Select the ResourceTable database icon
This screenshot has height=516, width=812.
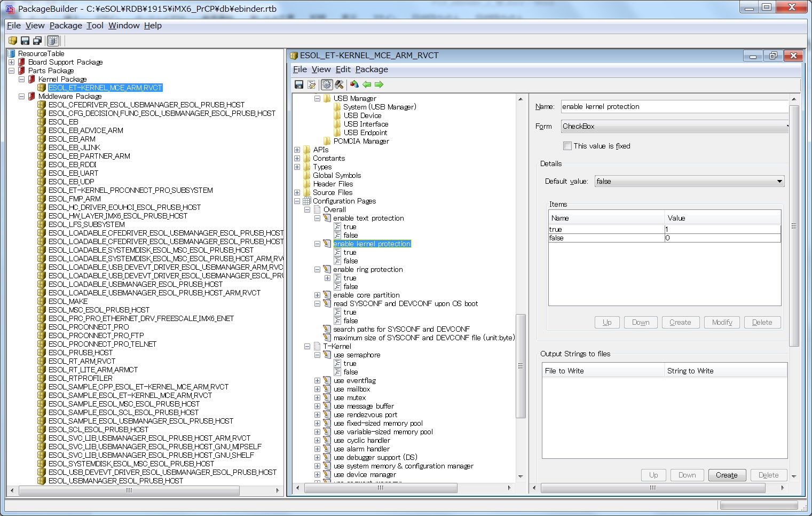[x=12, y=53]
